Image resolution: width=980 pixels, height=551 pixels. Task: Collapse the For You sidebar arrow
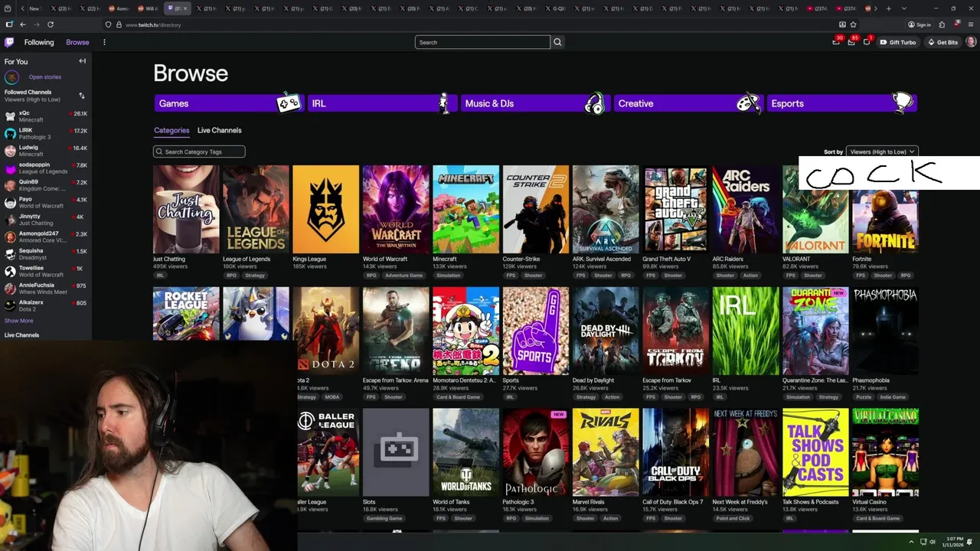(82, 61)
